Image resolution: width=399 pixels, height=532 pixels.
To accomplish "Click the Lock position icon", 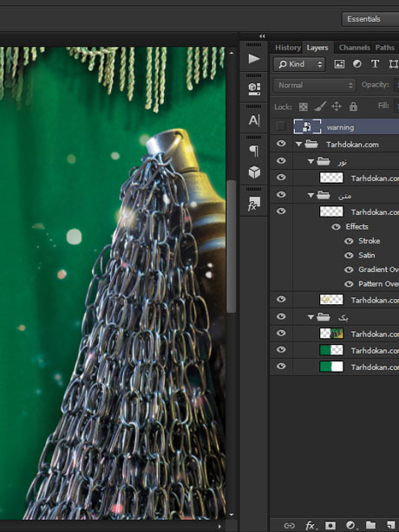I will pos(337,107).
